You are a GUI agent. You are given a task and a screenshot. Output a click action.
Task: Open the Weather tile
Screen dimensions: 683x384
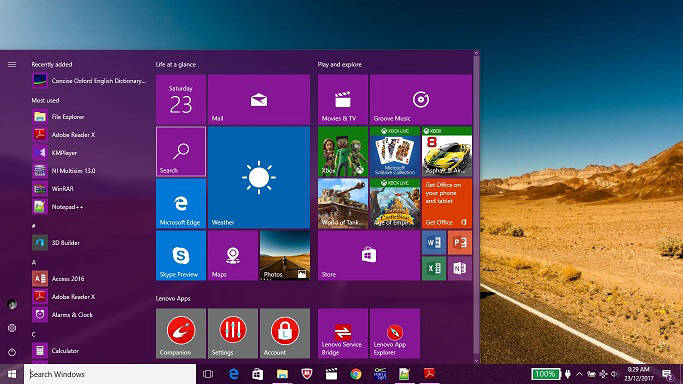pos(259,177)
